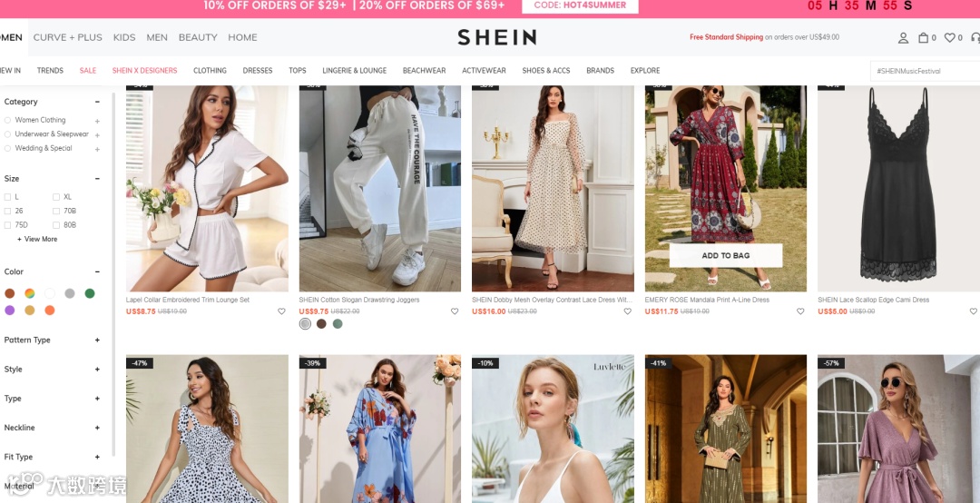The width and height of the screenshot is (980, 503).
Task: Favorite the Lapel Collar Lounge Set heart
Action: [x=281, y=311]
